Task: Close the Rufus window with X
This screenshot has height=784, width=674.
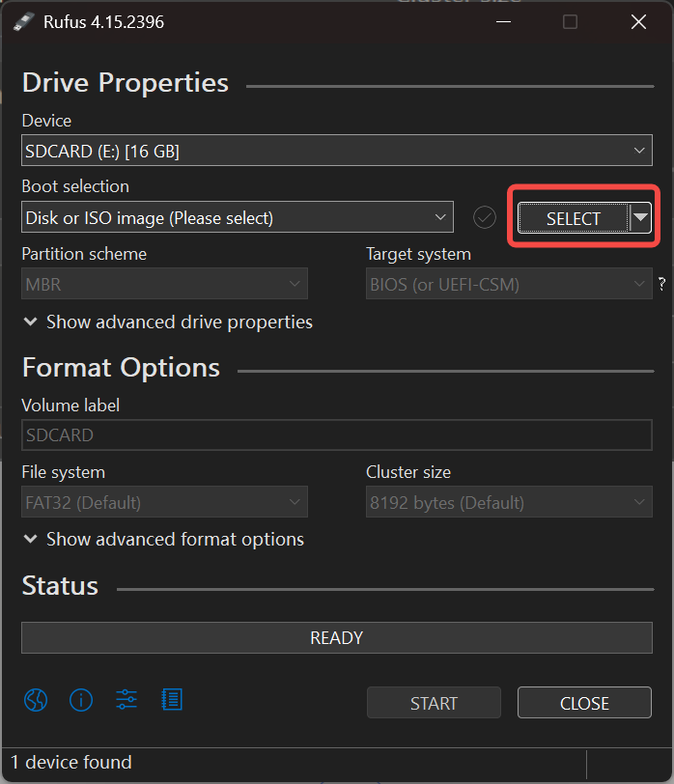Action: pyautogui.click(x=638, y=22)
